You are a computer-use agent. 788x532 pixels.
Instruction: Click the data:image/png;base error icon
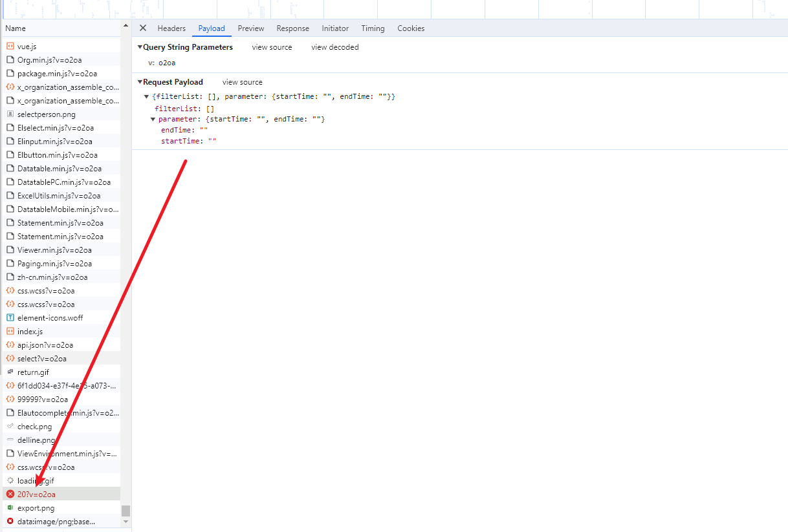(x=10, y=521)
